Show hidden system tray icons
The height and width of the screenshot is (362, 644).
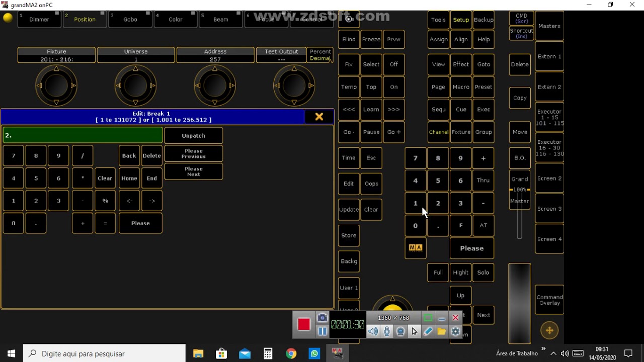click(553, 353)
